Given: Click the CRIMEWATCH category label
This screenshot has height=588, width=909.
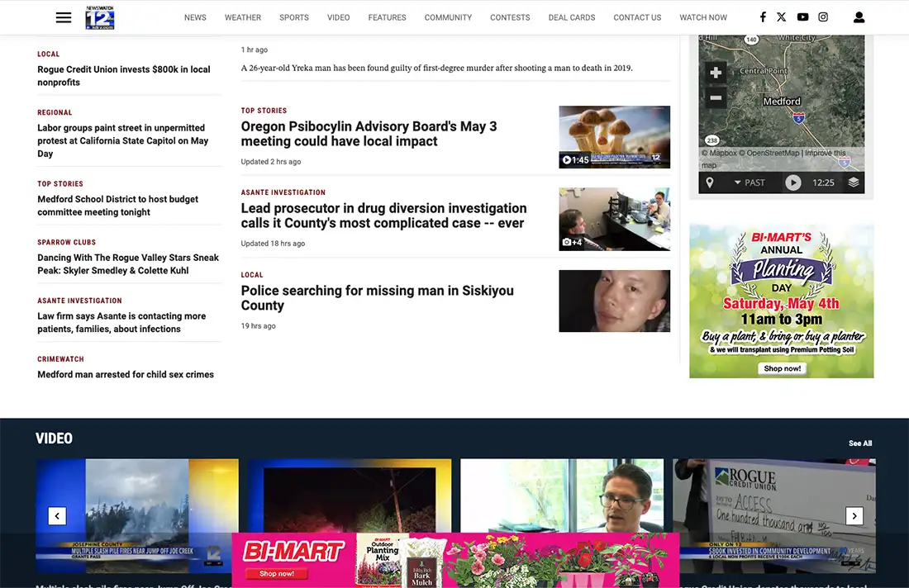Looking at the screenshot, I should click(61, 359).
